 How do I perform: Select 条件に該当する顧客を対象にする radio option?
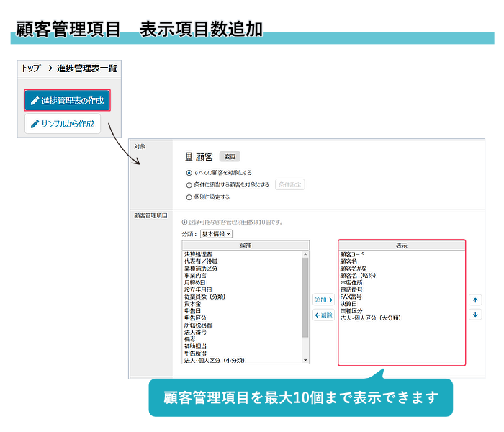pos(189,185)
